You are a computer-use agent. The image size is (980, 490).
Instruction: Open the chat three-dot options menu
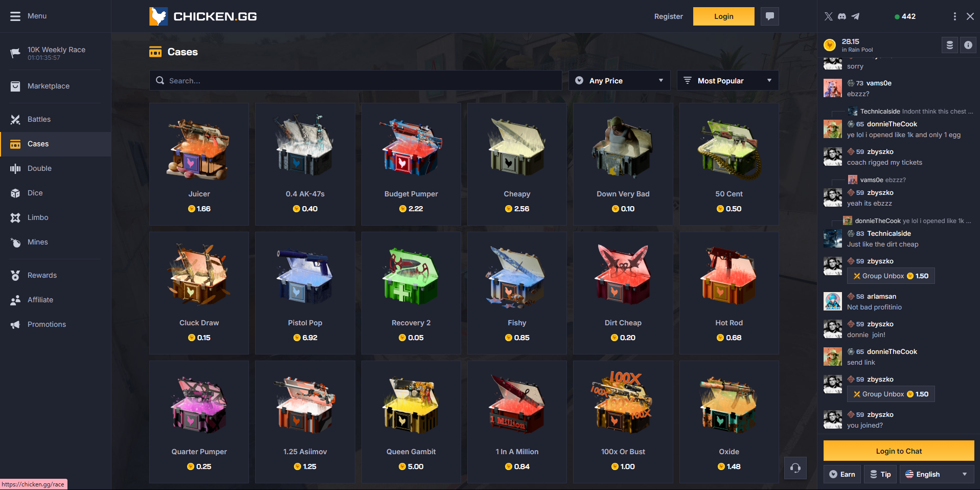point(954,16)
